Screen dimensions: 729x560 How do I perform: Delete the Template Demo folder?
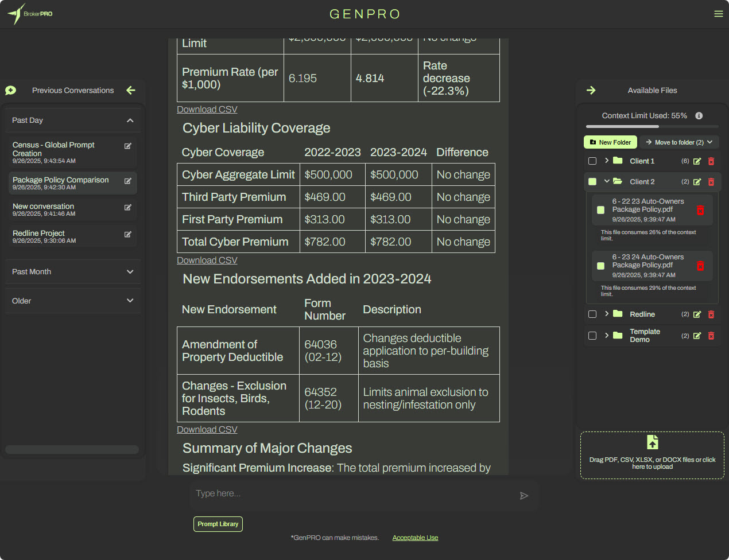pyautogui.click(x=711, y=336)
